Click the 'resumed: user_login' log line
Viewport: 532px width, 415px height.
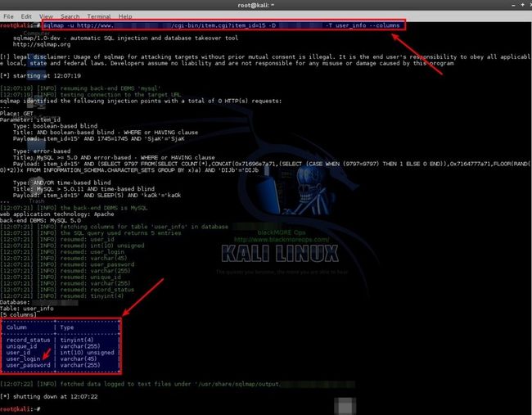[x=62, y=252]
